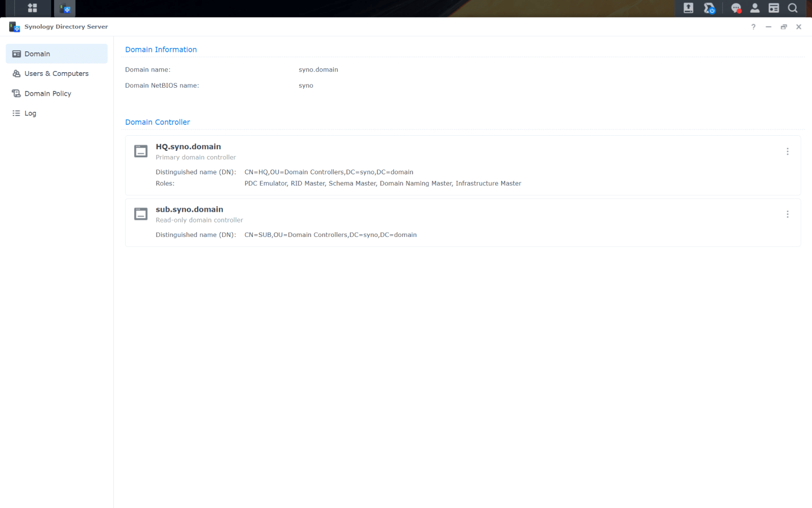Open the upload queue icon in taskbar
Viewport: 812px width, 508px height.
[689, 8]
